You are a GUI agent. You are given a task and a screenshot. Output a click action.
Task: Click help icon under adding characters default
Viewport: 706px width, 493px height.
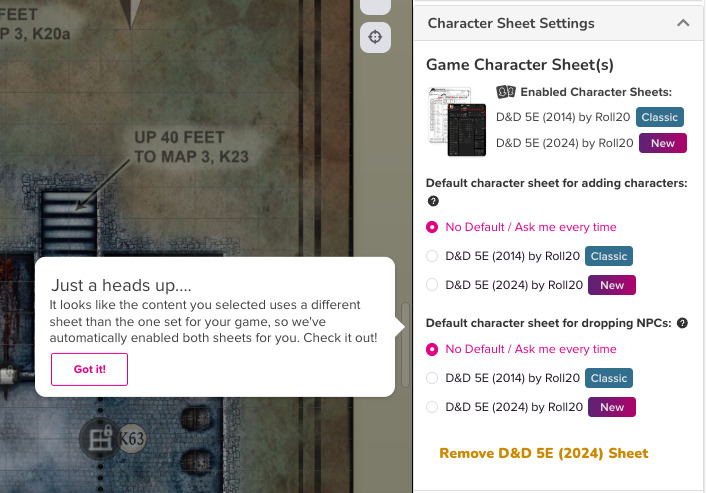432,201
